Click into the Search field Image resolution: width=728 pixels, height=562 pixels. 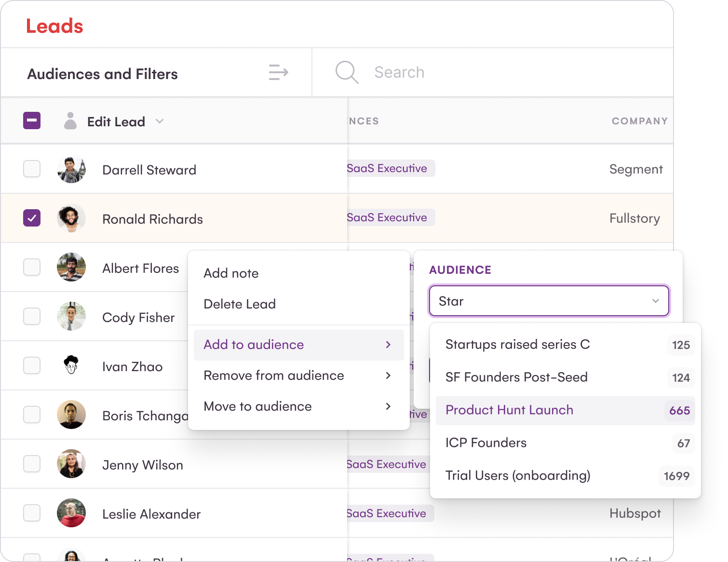(482, 72)
